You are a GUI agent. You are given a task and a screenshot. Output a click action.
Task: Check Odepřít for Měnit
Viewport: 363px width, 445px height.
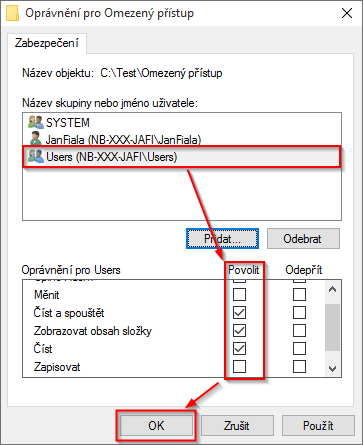[x=299, y=295]
